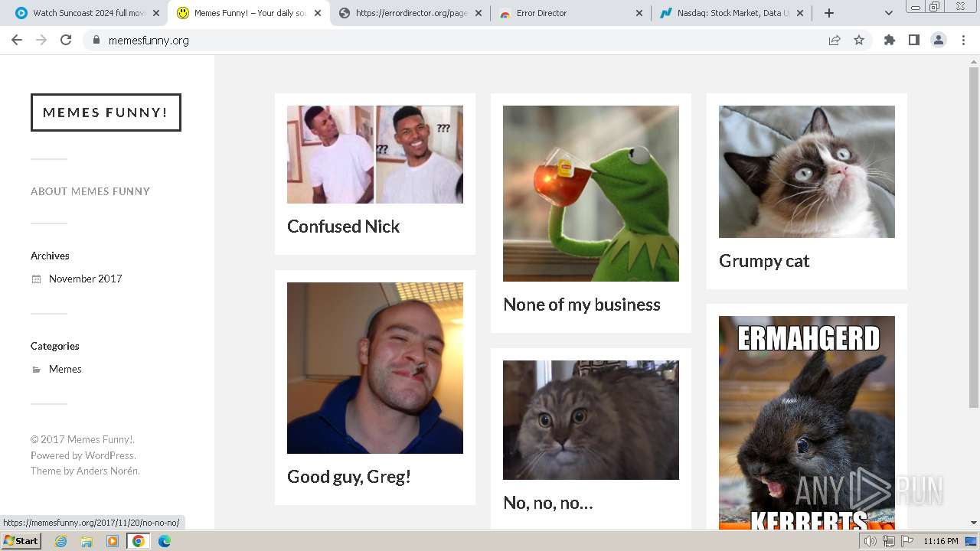
Task: Open the startled grey cat image
Action: tap(591, 420)
